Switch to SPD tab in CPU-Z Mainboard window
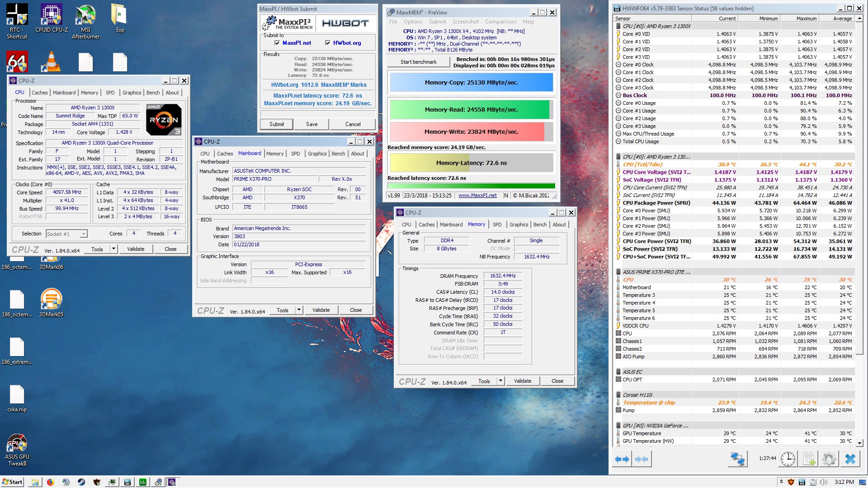Screen dimensions: 868x488 coord(295,154)
